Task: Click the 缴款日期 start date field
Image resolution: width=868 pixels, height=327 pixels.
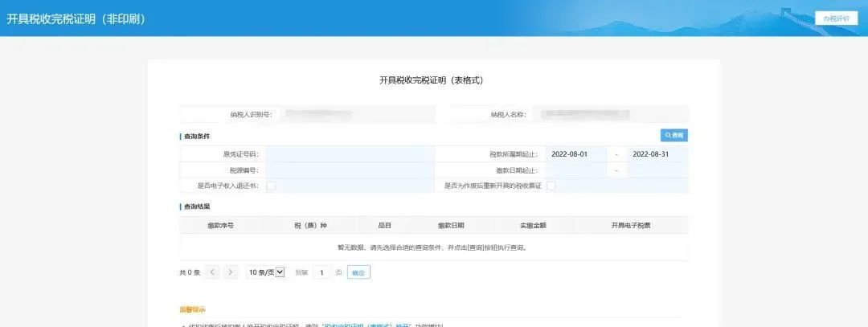Action: [x=575, y=170]
